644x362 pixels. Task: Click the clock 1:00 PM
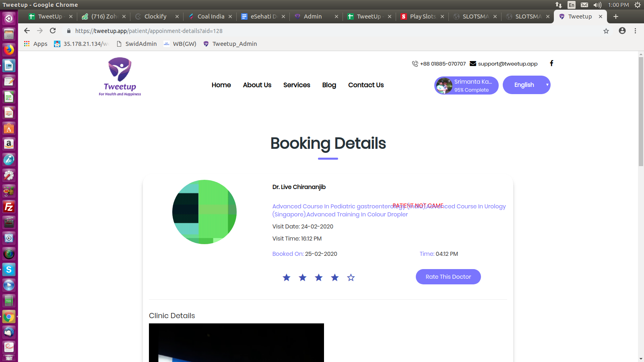pyautogui.click(x=618, y=5)
